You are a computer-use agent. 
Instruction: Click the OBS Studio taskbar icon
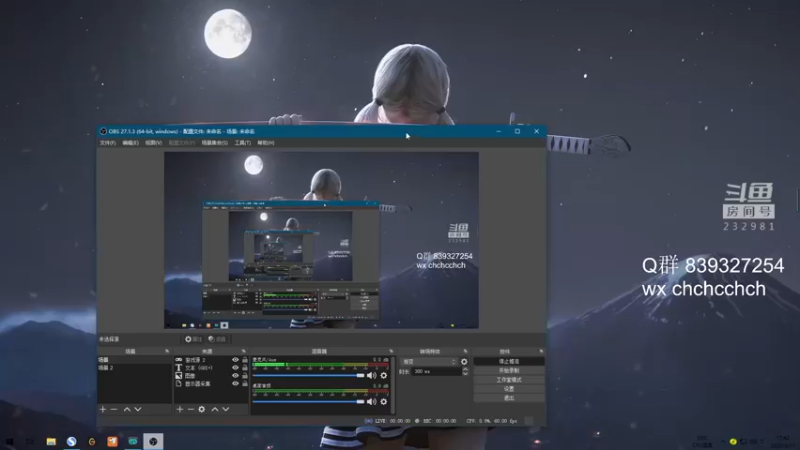(x=153, y=441)
